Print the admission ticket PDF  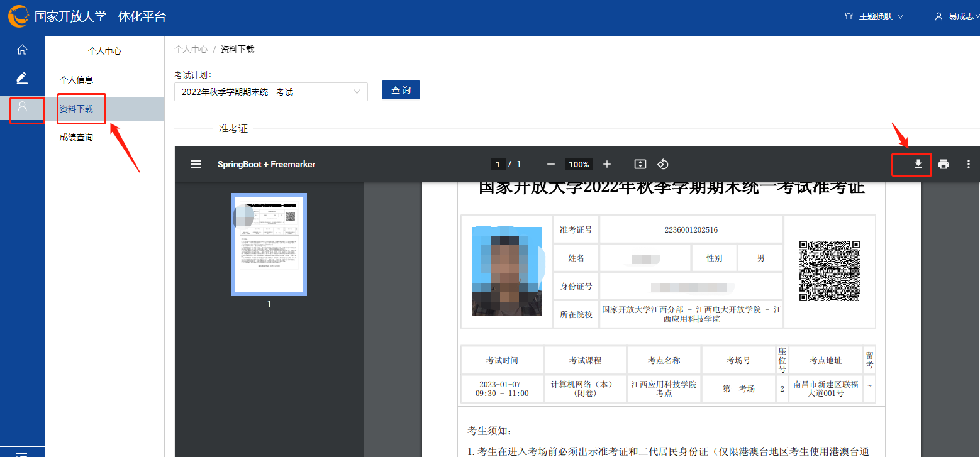(944, 164)
